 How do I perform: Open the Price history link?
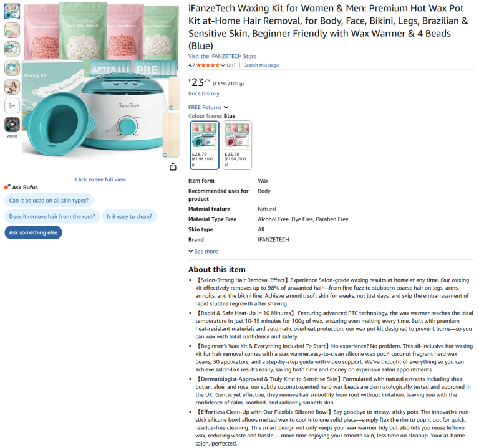pyautogui.click(x=204, y=93)
